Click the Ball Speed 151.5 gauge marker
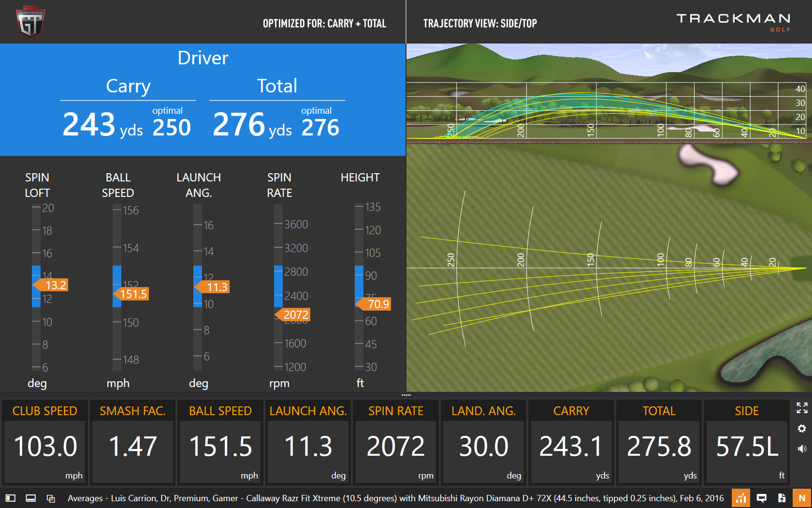 pos(131,294)
